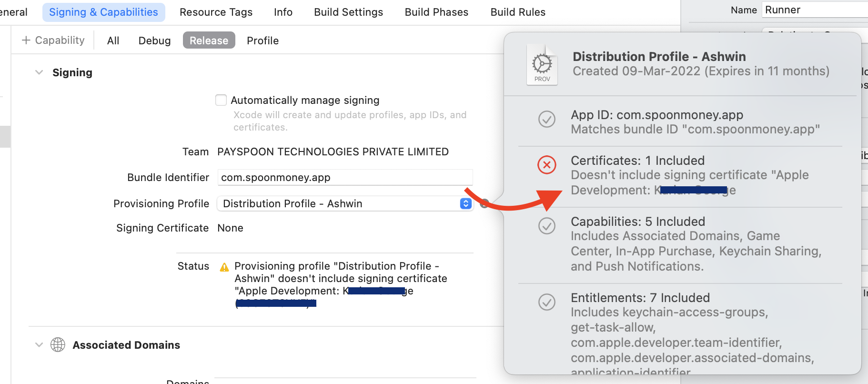Select the Debug configuration filter
Screen dimensions: 868x384
point(154,40)
